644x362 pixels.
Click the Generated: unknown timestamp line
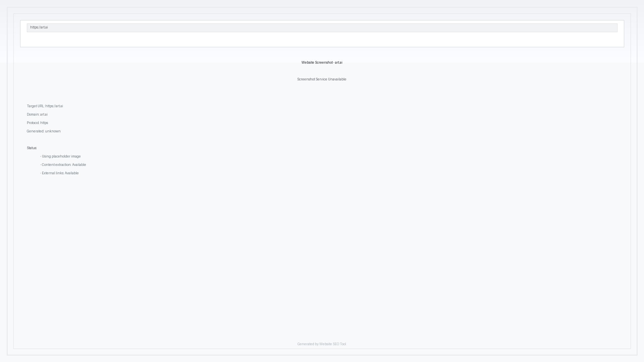click(44, 131)
